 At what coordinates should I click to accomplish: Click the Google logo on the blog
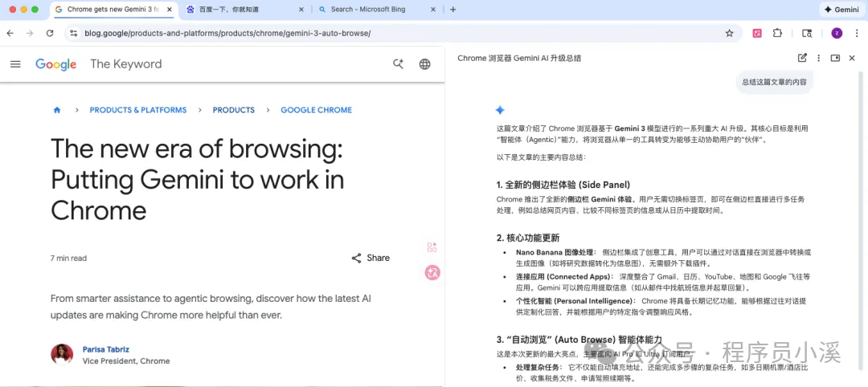[x=56, y=64]
